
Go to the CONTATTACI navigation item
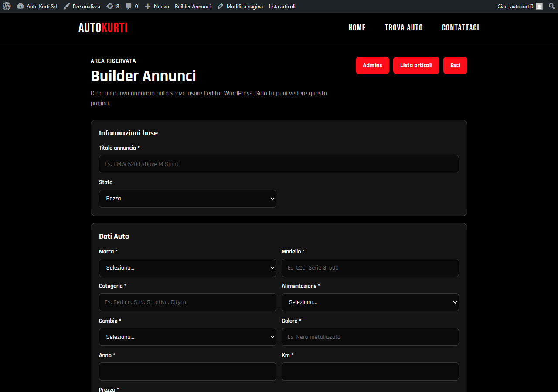460,28
